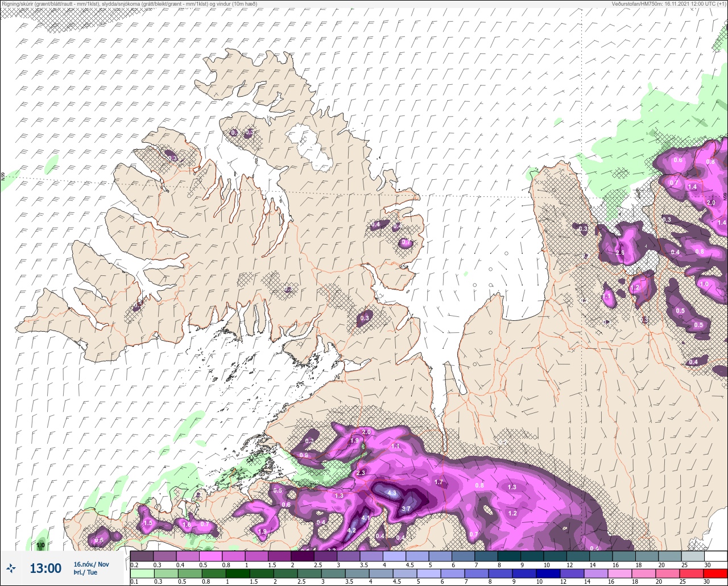This screenshot has width=728, height=586.
Task: Click the 4.1 precipitation value on the map
Action: click(366, 518)
